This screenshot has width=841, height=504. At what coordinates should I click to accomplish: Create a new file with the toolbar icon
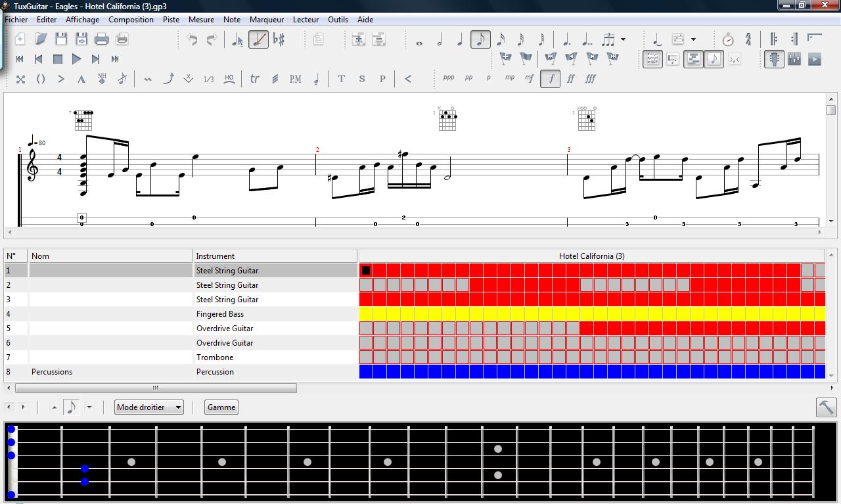point(20,39)
